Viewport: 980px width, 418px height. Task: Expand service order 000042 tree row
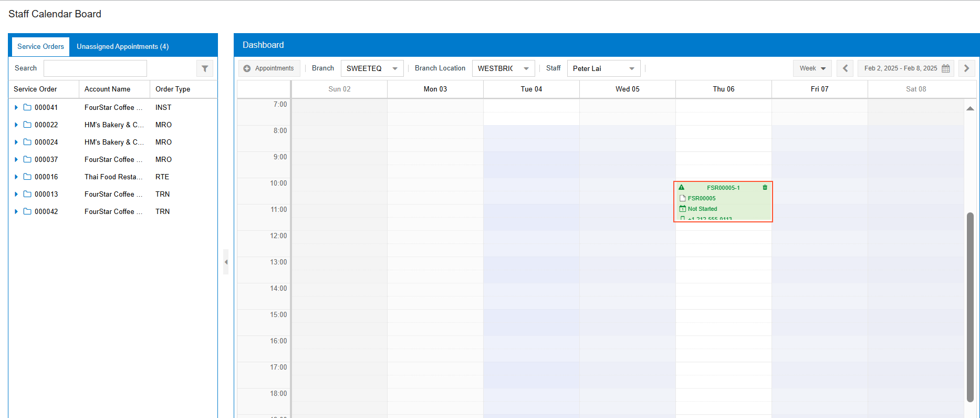pyautogui.click(x=16, y=211)
